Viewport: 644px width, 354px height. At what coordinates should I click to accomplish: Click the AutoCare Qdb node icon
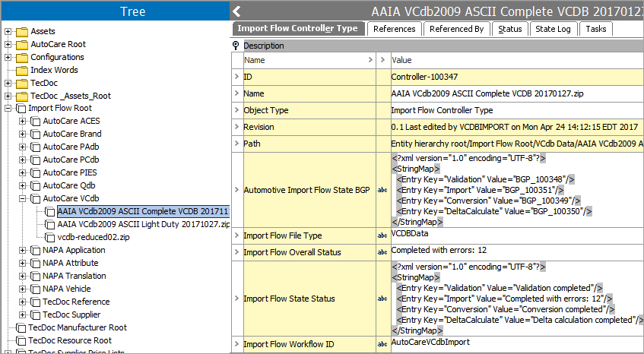coord(36,186)
